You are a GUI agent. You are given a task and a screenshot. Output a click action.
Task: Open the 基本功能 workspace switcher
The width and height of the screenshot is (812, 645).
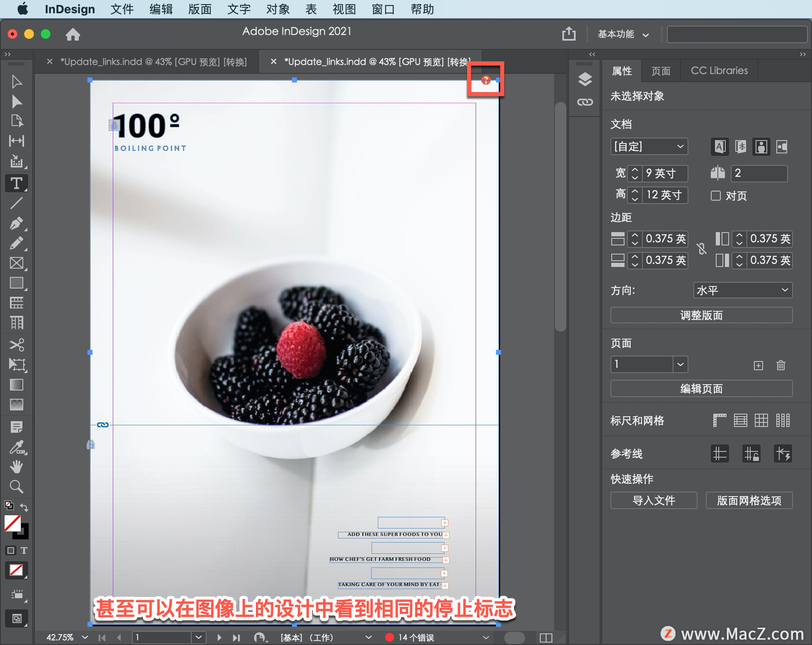623,34
